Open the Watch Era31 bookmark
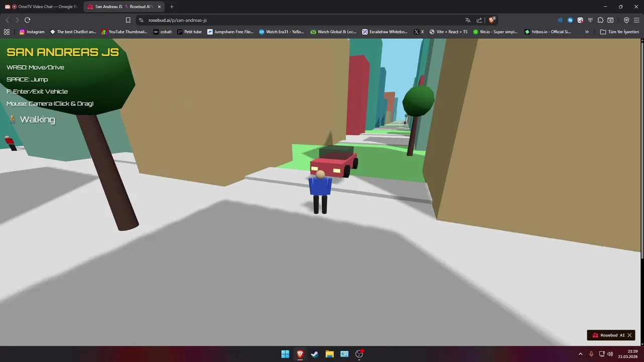 tap(282, 32)
